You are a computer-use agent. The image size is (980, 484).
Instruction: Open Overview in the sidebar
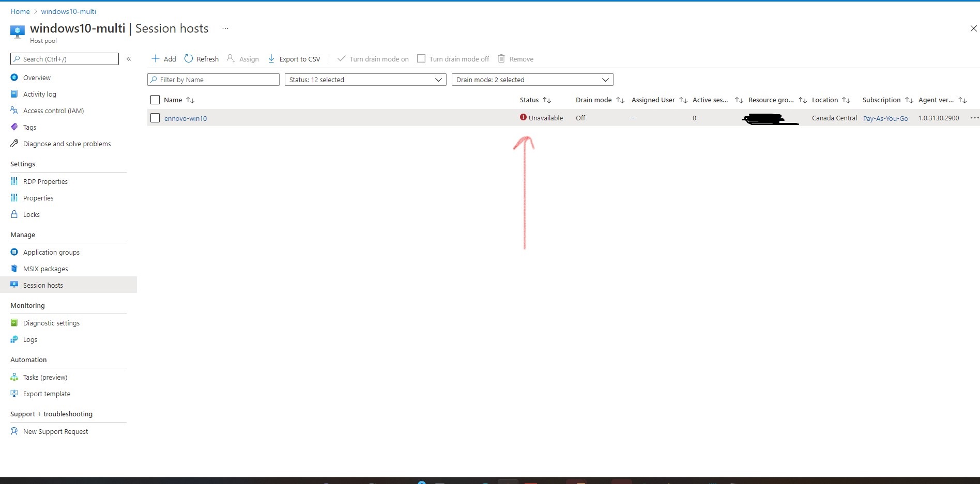tap(37, 77)
